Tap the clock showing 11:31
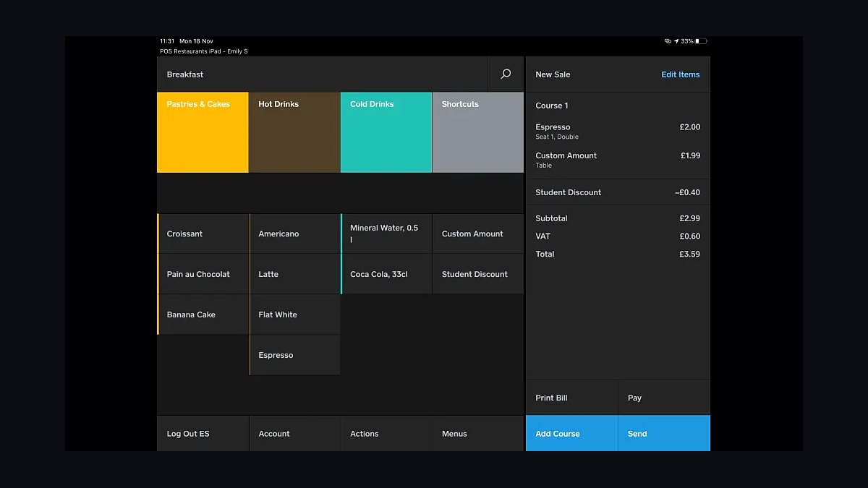 167,41
